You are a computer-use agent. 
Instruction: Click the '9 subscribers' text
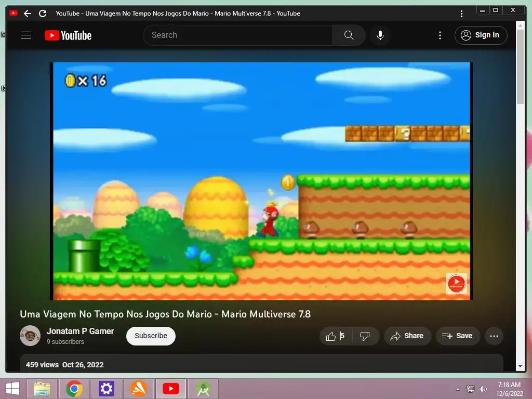click(65, 342)
